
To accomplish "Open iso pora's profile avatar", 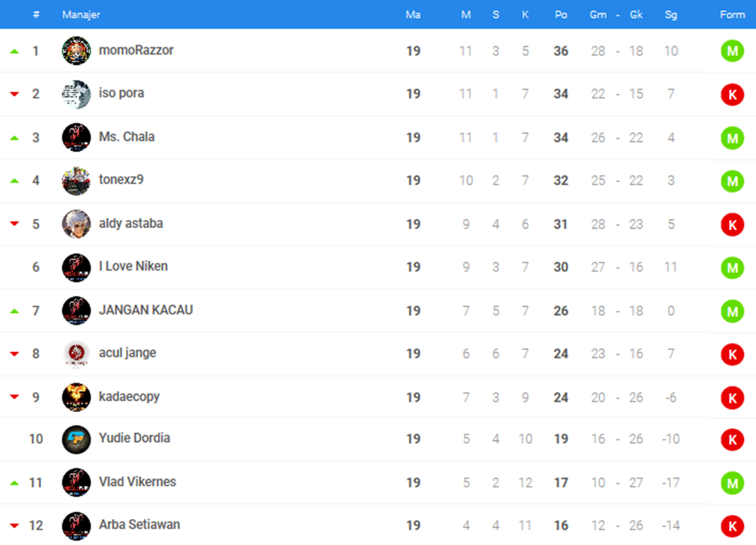I will pyautogui.click(x=76, y=94).
